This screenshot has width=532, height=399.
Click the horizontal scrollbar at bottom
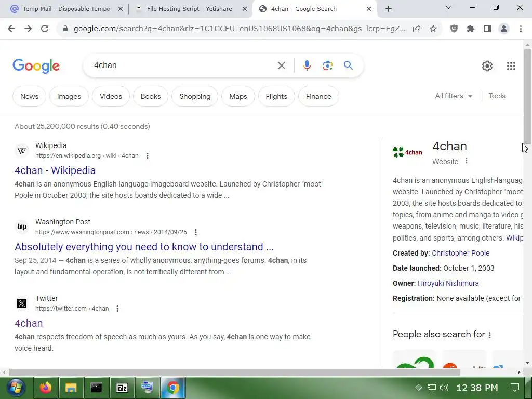(234, 372)
